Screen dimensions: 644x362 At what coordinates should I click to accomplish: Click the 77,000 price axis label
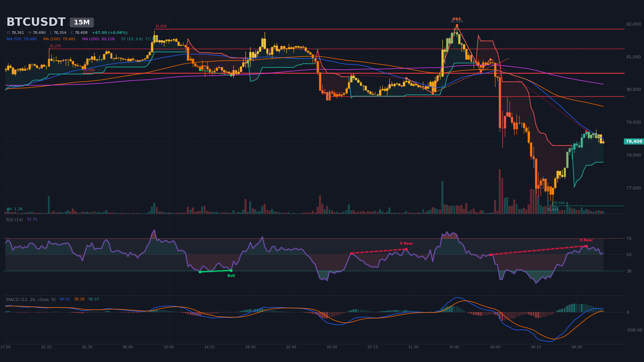point(634,188)
